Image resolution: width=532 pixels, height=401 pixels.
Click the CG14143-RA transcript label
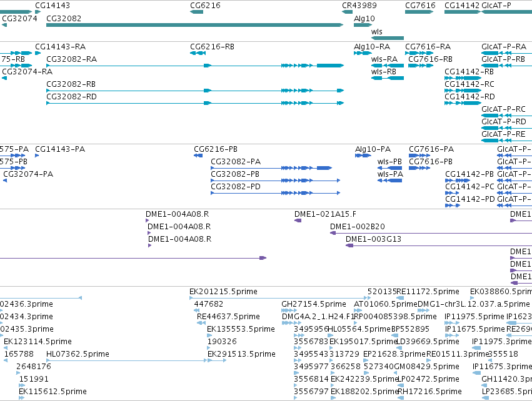(61, 47)
